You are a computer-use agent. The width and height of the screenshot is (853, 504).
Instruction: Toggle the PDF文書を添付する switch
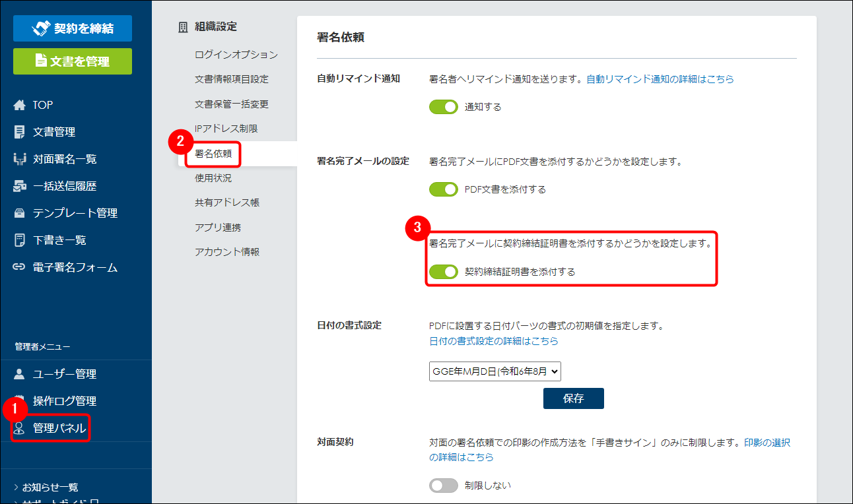443,189
